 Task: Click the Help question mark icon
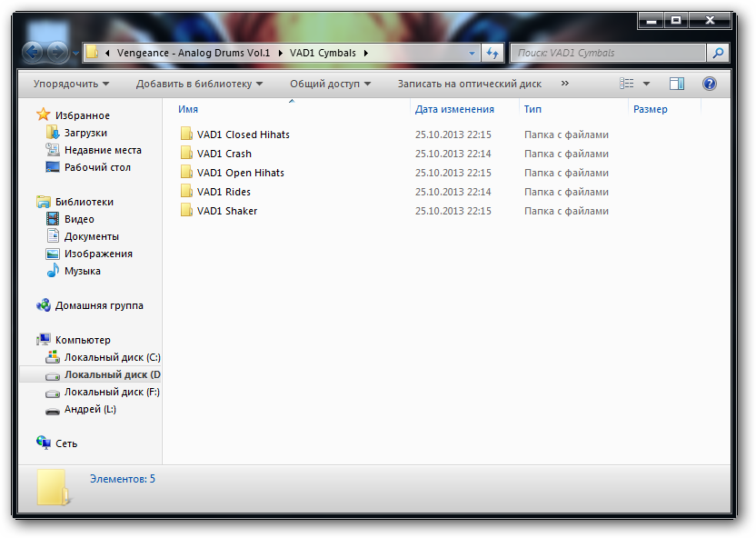coord(710,84)
